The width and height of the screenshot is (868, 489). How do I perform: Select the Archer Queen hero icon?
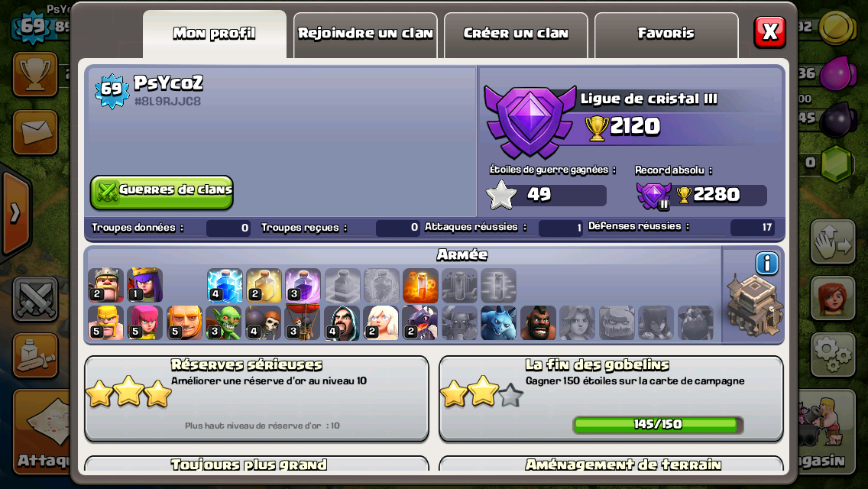click(x=145, y=285)
